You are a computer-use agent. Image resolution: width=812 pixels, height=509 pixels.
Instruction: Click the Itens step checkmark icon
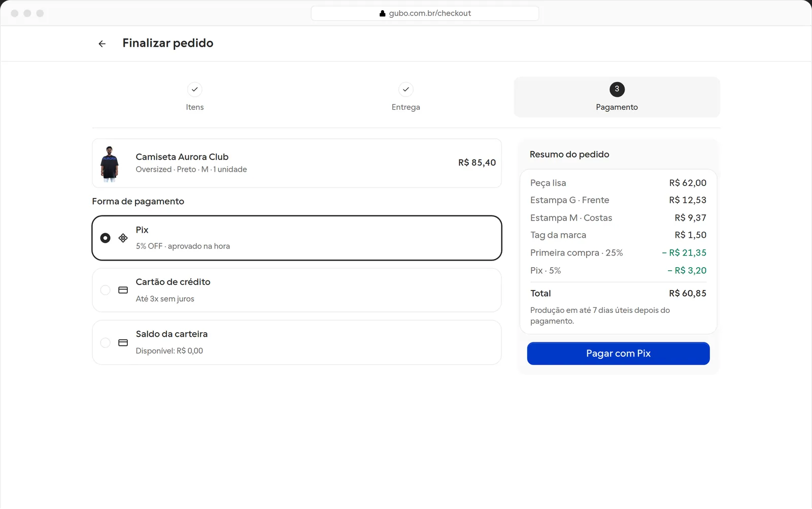point(195,89)
